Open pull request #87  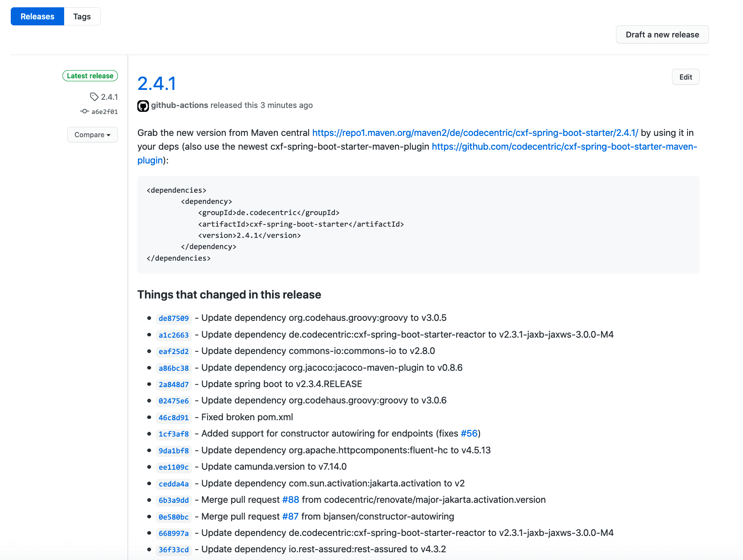290,517
